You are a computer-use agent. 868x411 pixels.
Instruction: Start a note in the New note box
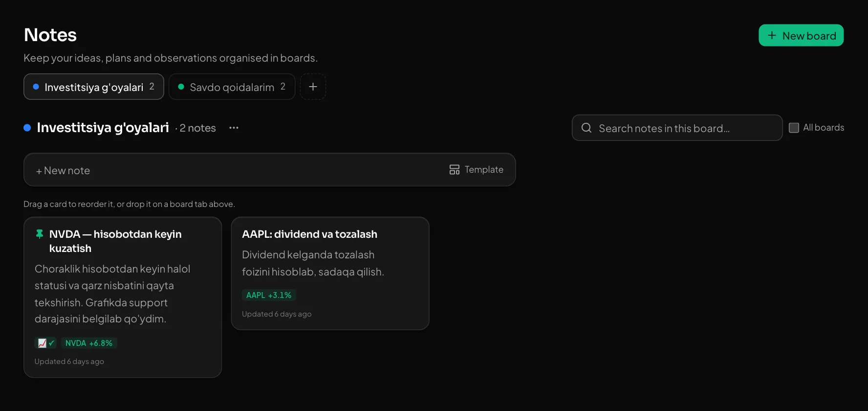[x=270, y=170]
